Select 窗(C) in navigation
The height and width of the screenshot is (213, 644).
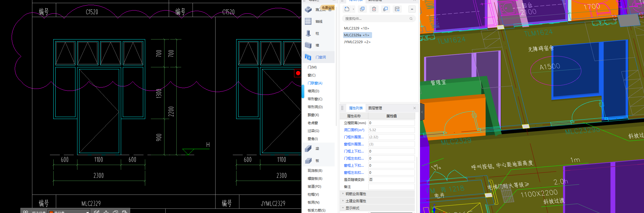tap(312, 75)
